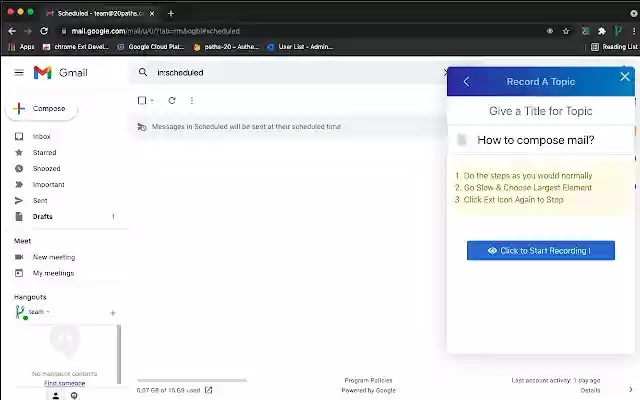Viewport: 640px width, 400px height.
Task: Open the Snoozed folder
Action: 47,169
